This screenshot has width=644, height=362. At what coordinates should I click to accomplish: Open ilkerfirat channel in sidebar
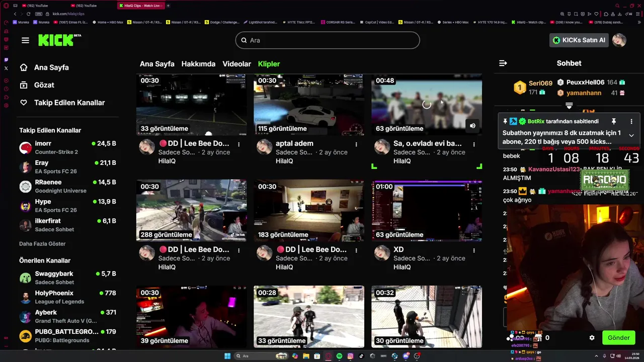click(68, 225)
